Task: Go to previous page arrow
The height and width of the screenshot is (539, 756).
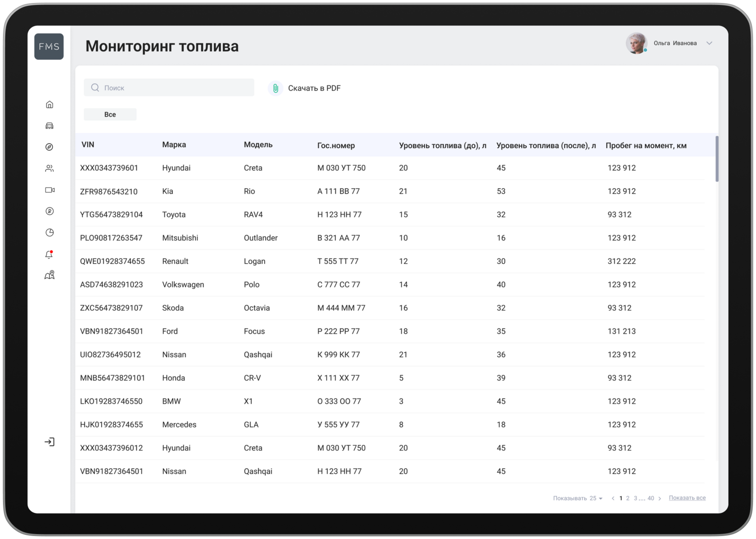Action: pyautogui.click(x=613, y=498)
